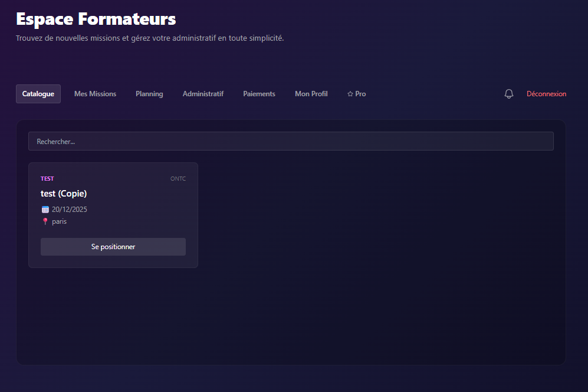Open the Paiements tab

pos(259,94)
